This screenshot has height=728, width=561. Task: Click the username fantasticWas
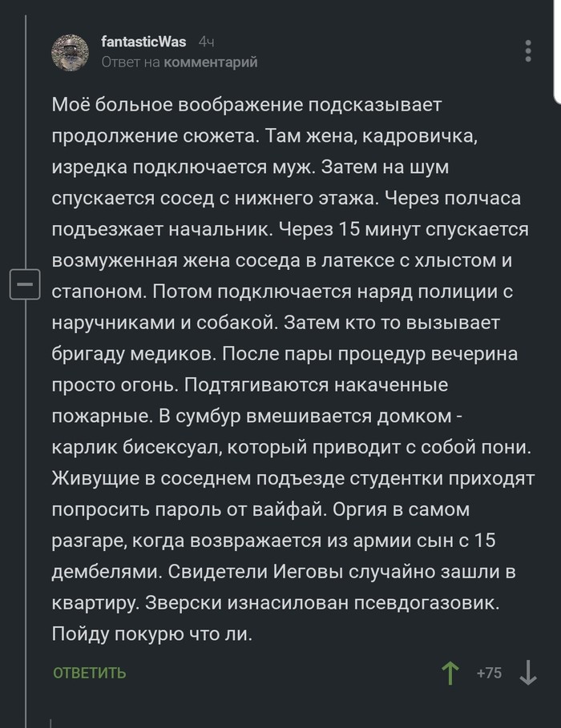[x=143, y=42]
